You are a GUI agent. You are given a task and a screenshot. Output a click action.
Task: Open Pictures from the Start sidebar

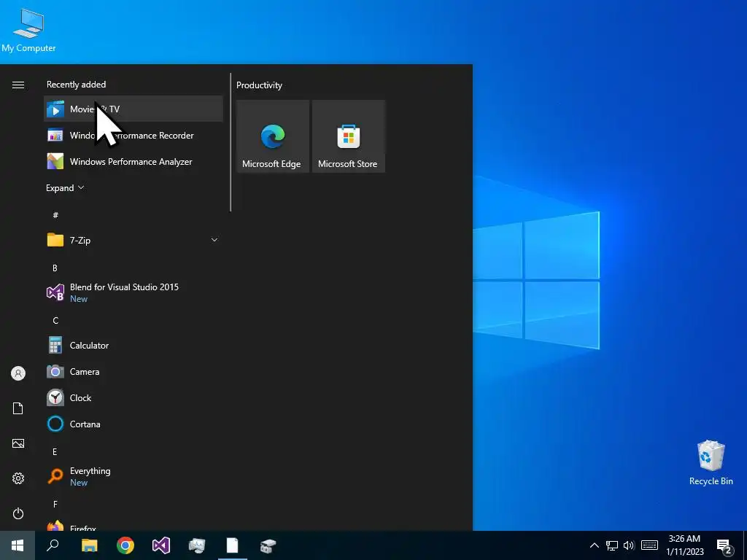point(18,443)
